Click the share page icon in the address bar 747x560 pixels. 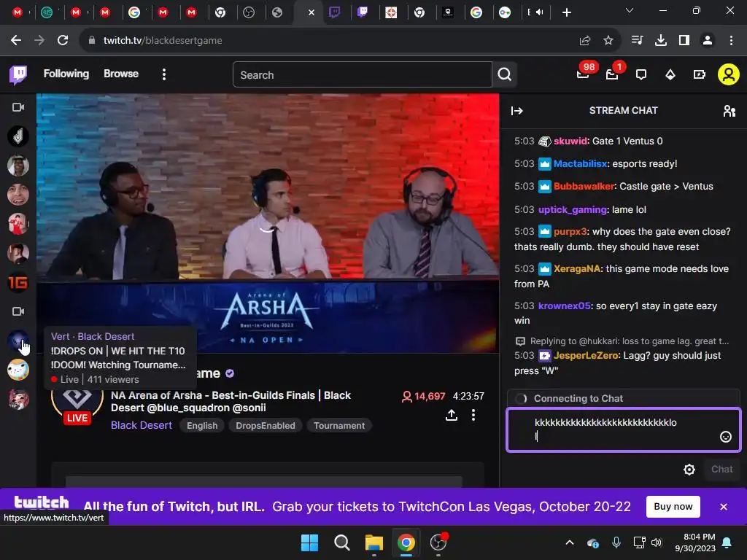[585, 41]
